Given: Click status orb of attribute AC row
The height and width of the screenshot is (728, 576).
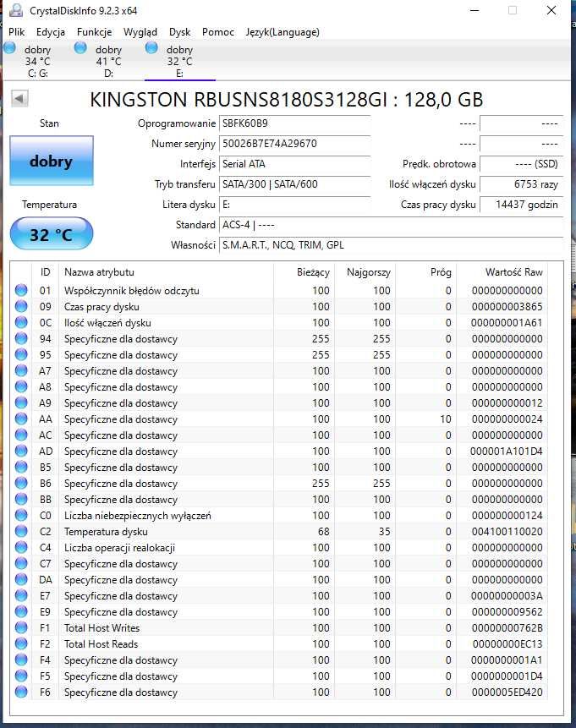Looking at the screenshot, I should [21, 435].
